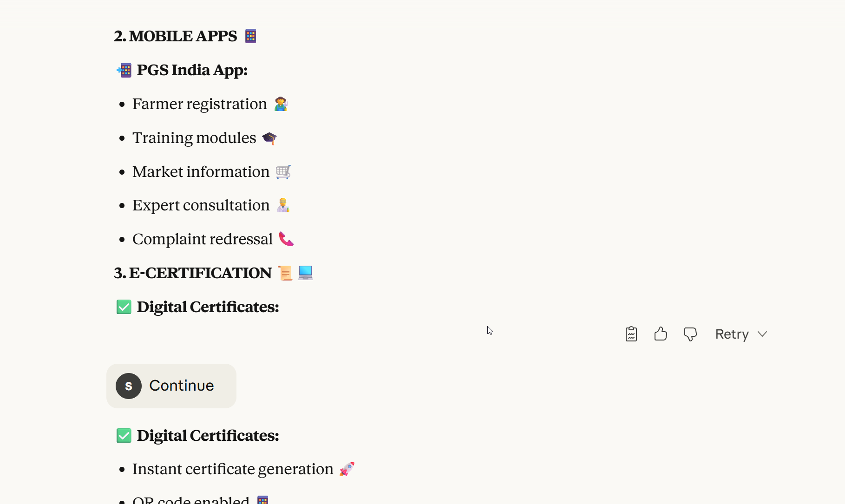The width and height of the screenshot is (845, 504).
Task: Click the graduation cap emoji beside Training modules
Action: click(x=269, y=138)
